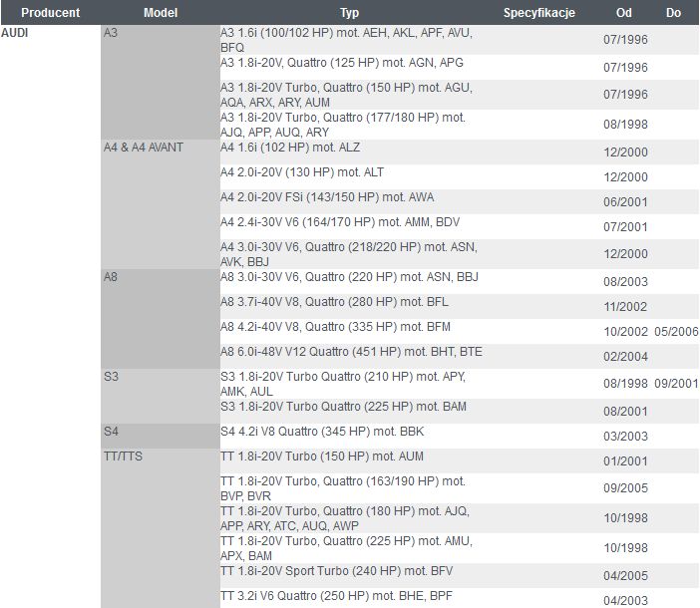Click A4 1.6i (102 HP) mot. ALZ

(x=290, y=148)
